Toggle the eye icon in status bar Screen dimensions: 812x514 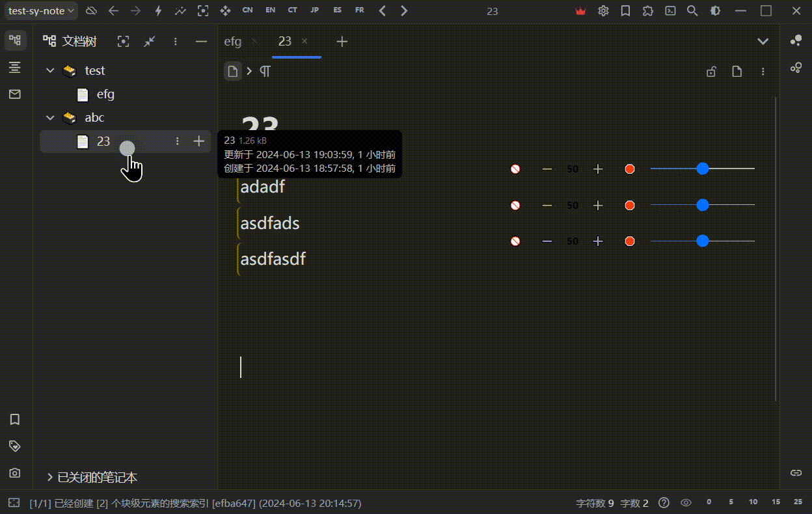[686, 502]
